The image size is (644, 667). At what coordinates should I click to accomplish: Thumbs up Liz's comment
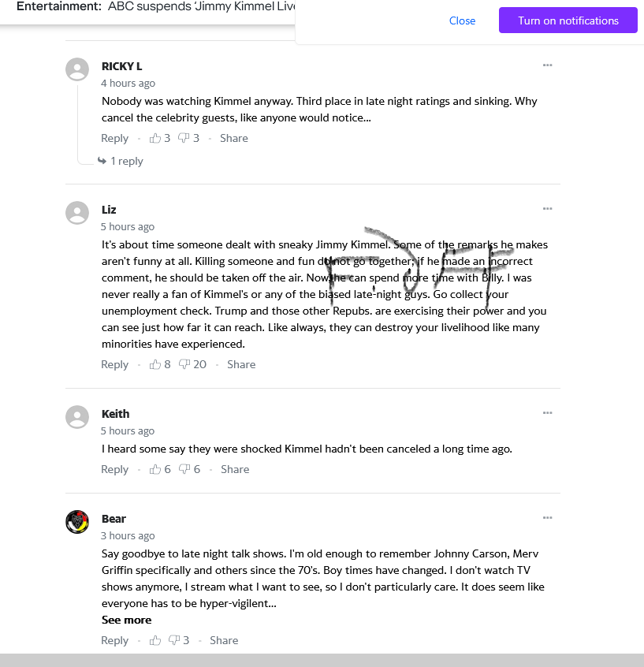coord(155,364)
